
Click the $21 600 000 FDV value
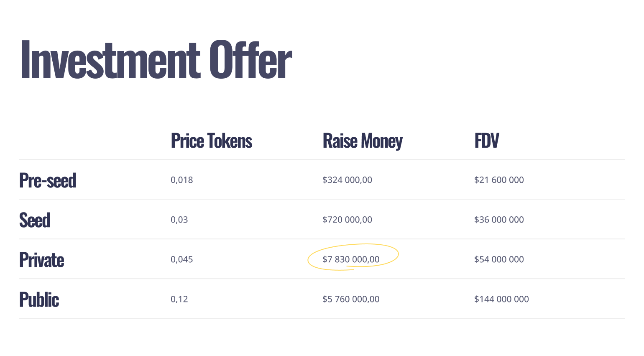click(499, 180)
